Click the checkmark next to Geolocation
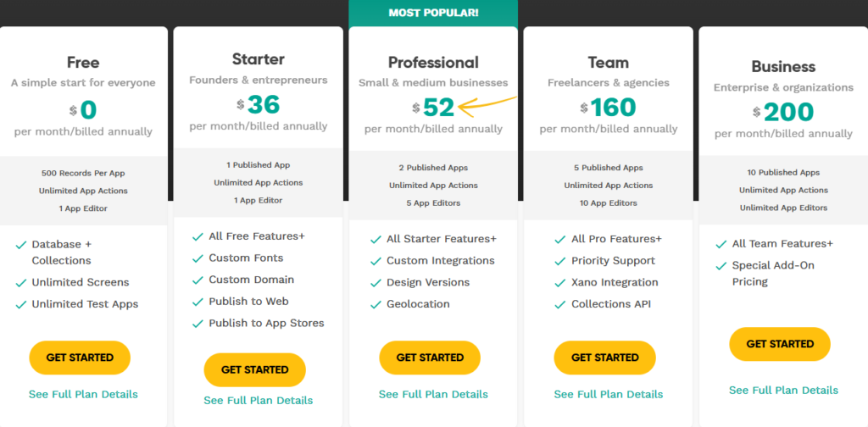Screen dimensions: 868x427 (376, 304)
